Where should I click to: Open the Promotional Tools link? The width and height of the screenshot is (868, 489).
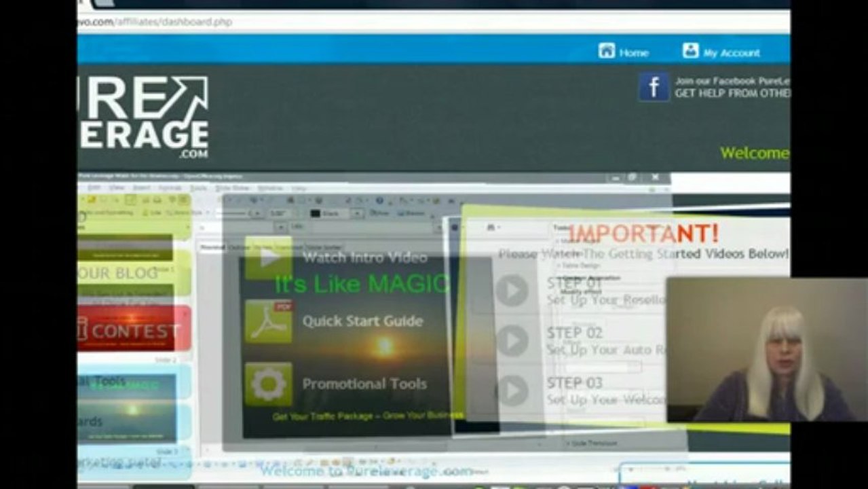coord(364,384)
